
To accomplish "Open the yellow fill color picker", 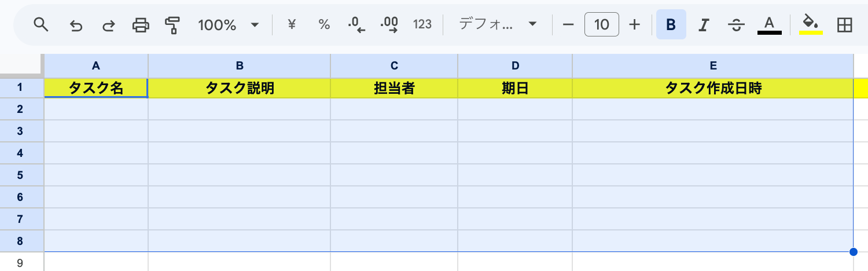I will tap(811, 24).
